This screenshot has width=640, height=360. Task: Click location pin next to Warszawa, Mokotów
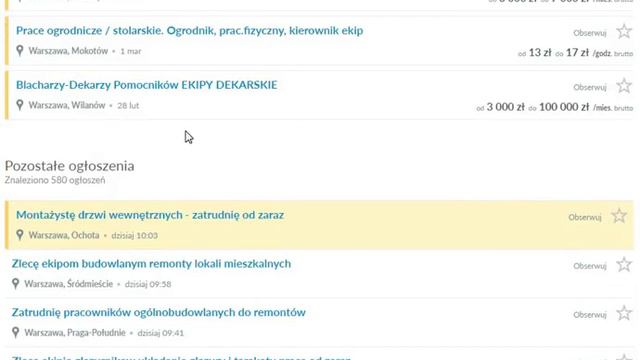point(20,51)
